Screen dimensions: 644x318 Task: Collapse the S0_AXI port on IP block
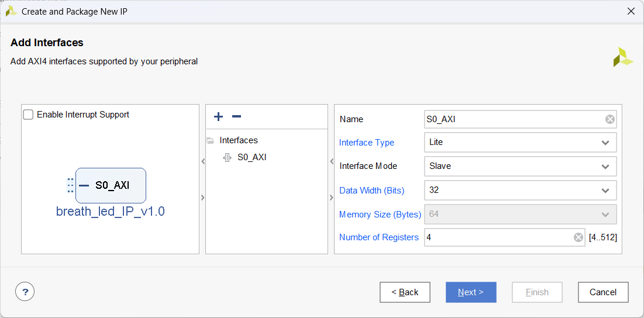coord(84,186)
